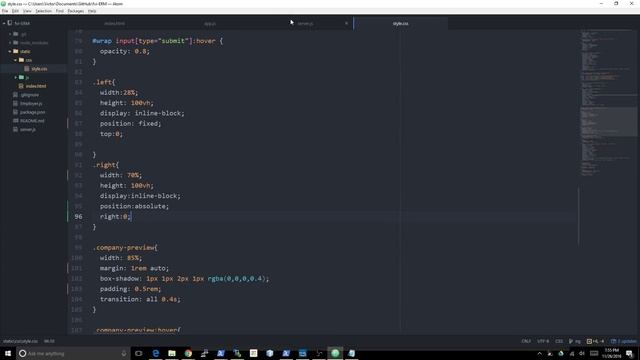The width and height of the screenshot is (640, 360).
Task: Click the minimap preview of the file
Action: pos(608,104)
